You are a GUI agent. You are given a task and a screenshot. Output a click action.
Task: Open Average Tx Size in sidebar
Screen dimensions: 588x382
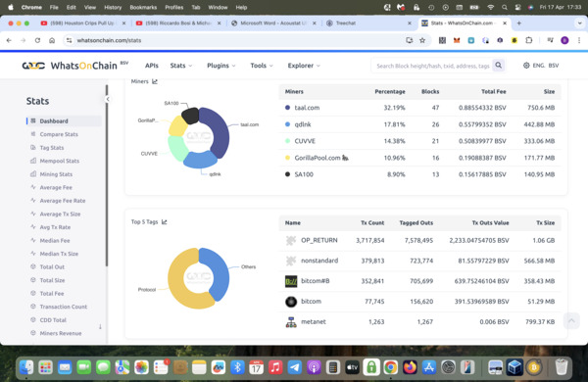[60, 215]
